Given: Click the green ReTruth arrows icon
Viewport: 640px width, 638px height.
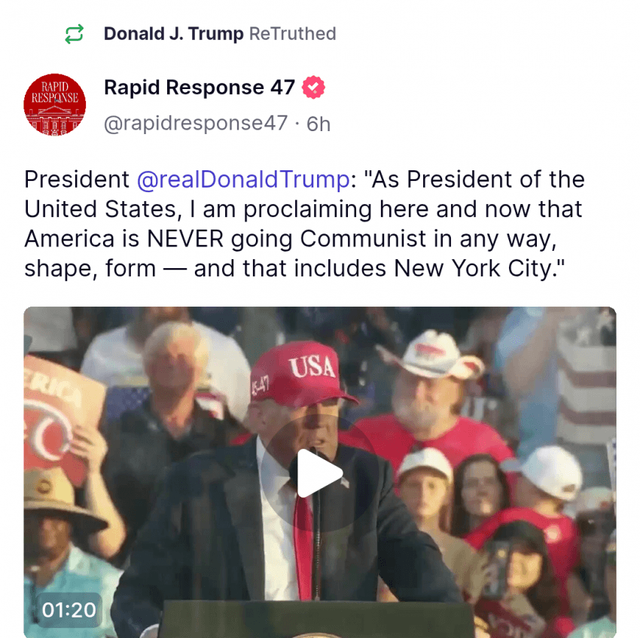Looking at the screenshot, I should (x=74, y=34).
